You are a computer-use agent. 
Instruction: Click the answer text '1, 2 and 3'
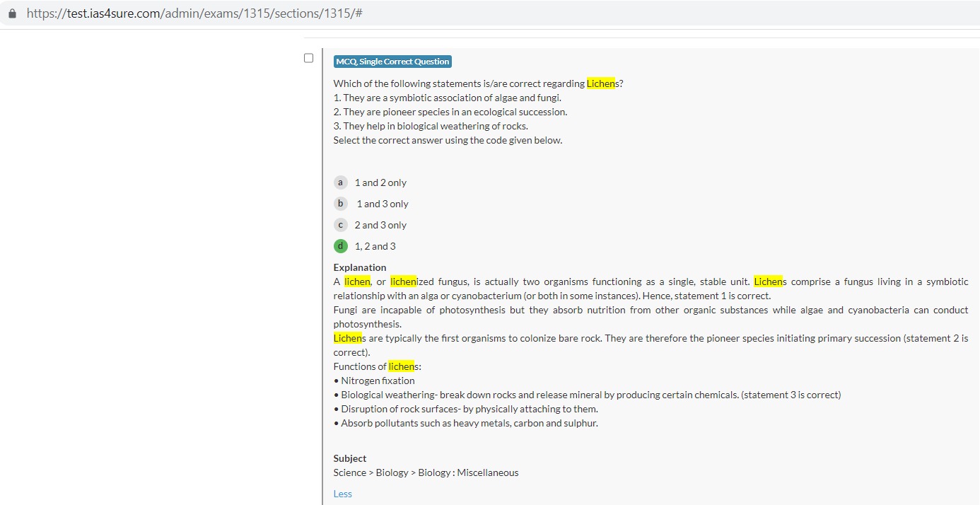pyautogui.click(x=375, y=246)
